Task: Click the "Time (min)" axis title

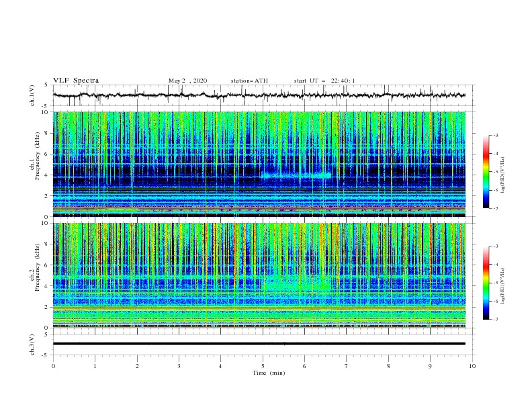Action: click(x=269, y=373)
